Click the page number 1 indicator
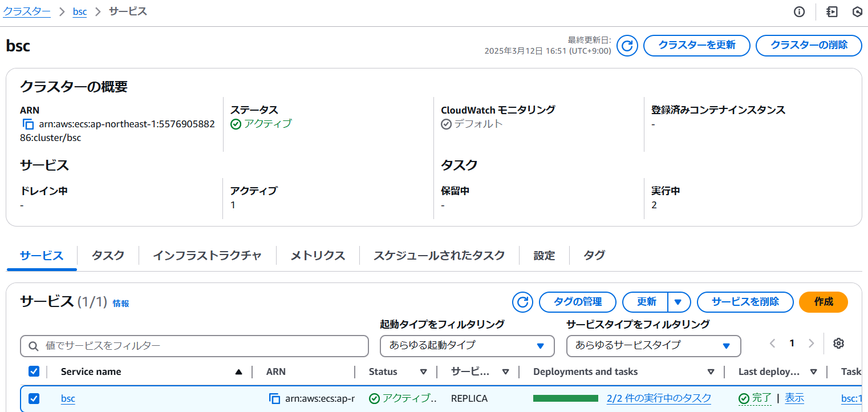Image resolution: width=868 pixels, height=412 pixels. point(792,343)
